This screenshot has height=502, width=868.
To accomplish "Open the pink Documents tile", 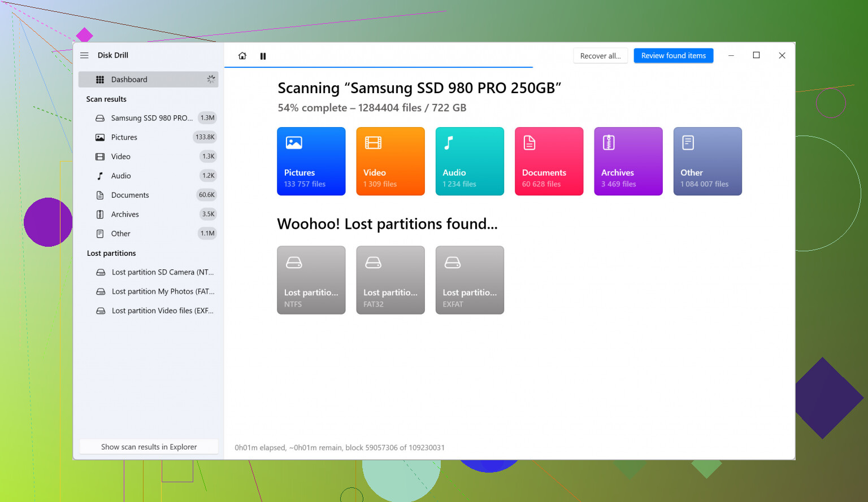I will pyautogui.click(x=549, y=161).
